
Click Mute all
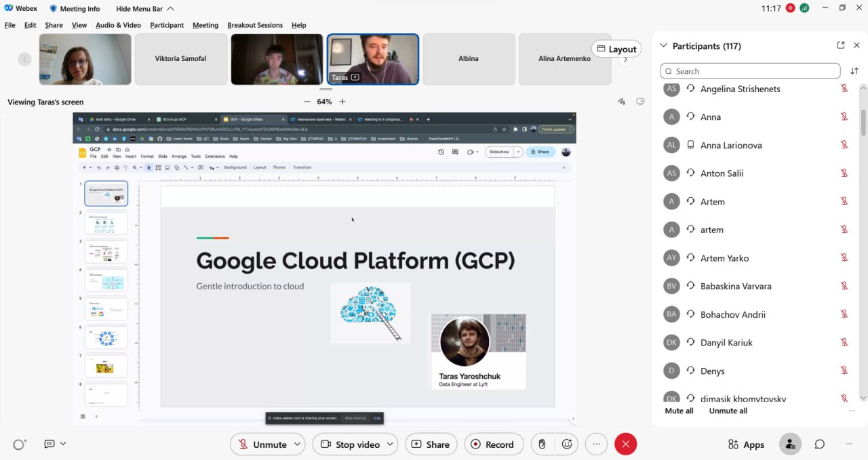(679, 411)
